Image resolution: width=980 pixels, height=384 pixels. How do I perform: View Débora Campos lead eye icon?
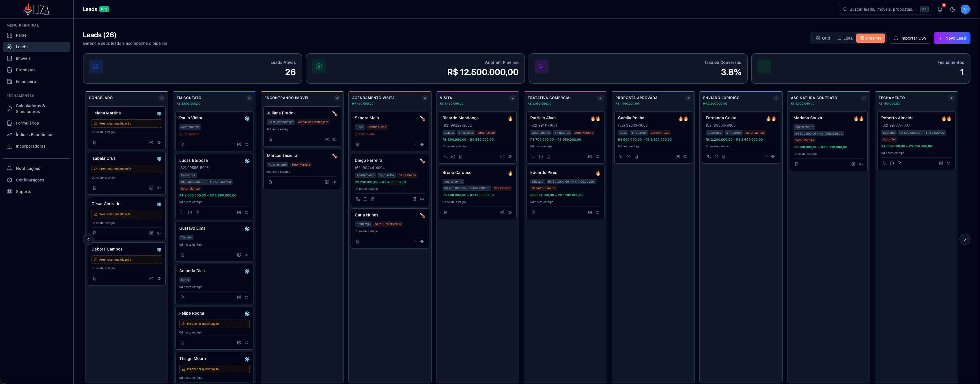tap(159, 279)
